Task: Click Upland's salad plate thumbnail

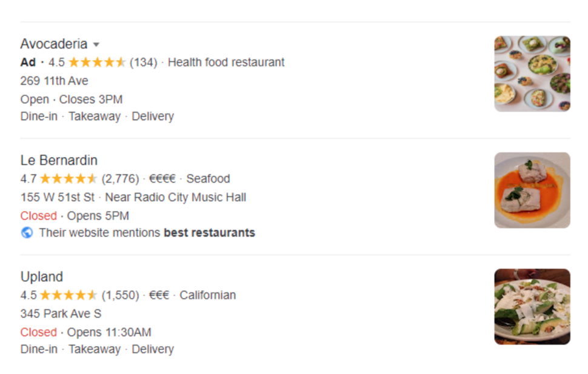Action: click(532, 306)
